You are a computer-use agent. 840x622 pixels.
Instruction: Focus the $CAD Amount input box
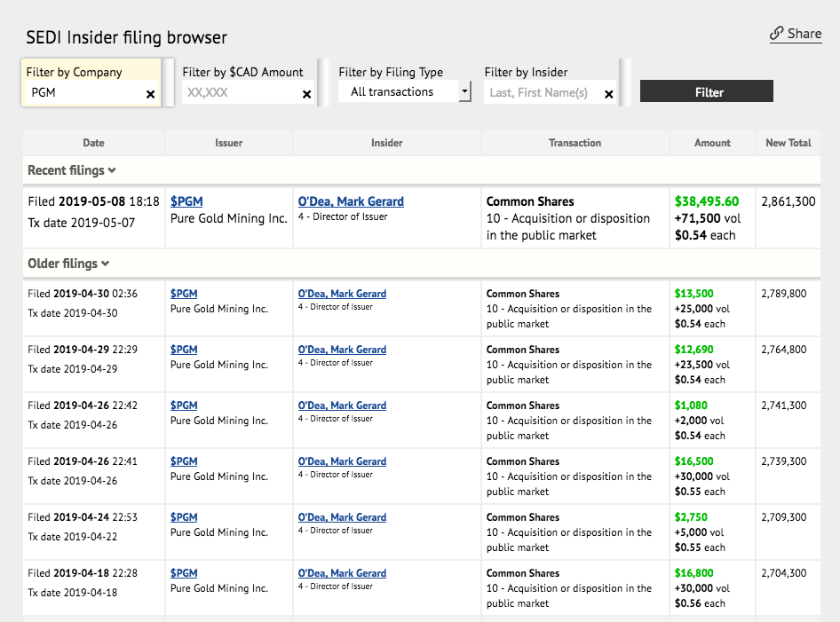[241, 92]
